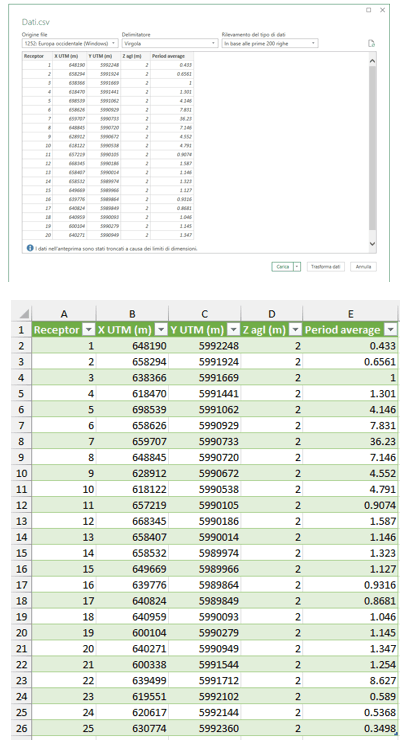The image size is (409, 743).
Task: Open the Period average column filter arrow
Action: point(391,330)
